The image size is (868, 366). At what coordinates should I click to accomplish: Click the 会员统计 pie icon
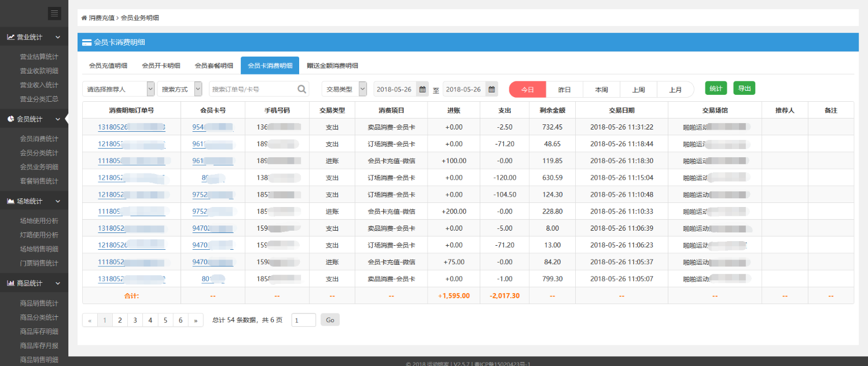[10, 119]
